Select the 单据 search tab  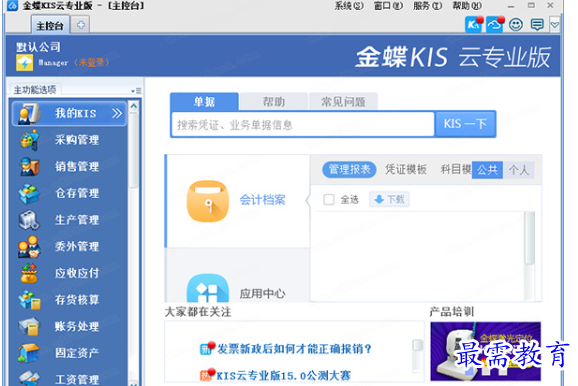point(204,101)
